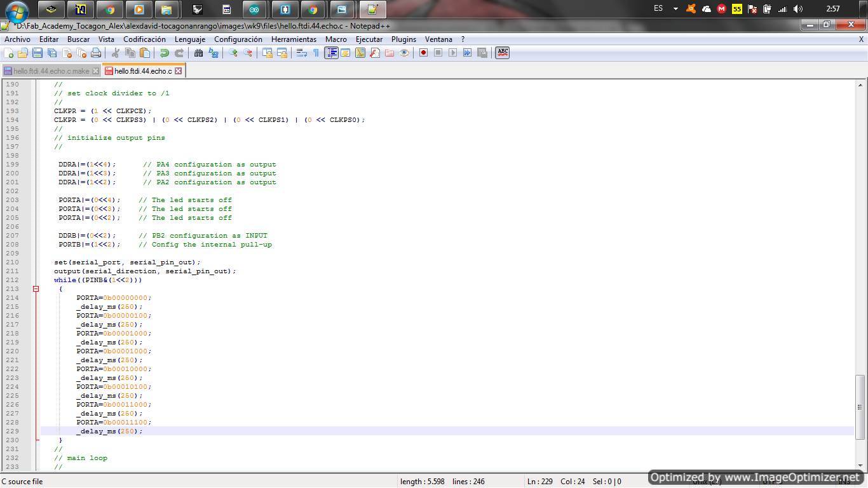Open Windows Explorer taskbar icon
The height and width of the screenshot is (488, 868).
point(166,10)
